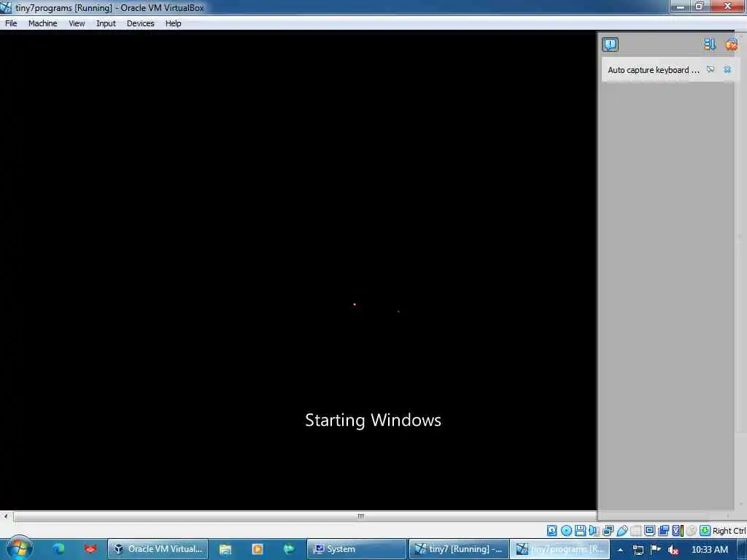The height and width of the screenshot is (560, 747).
Task: Click the 10:33 AM clock
Action: pos(709,550)
